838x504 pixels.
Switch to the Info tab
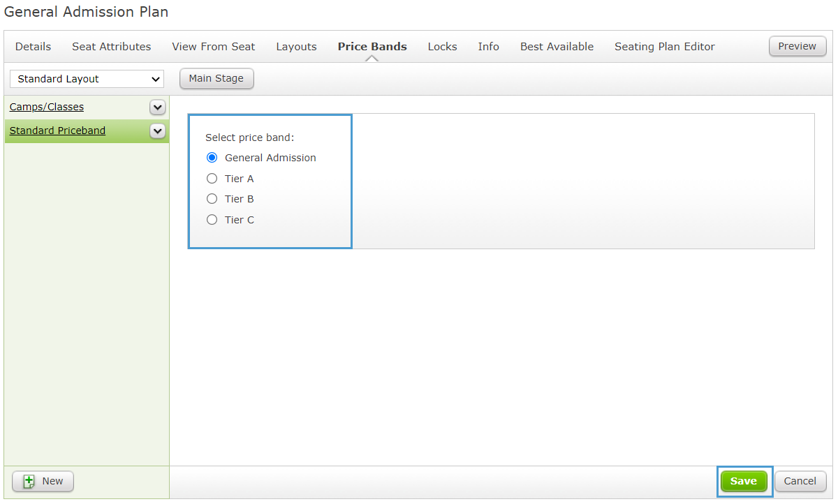pos(489,47)
